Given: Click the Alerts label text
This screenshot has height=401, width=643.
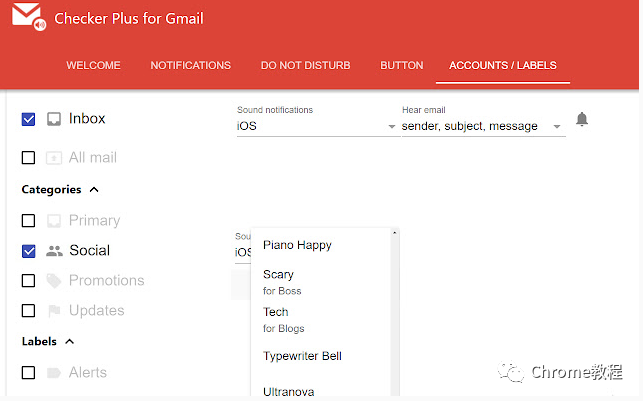Looking at the screenshot, I should (x=88, y=372).
